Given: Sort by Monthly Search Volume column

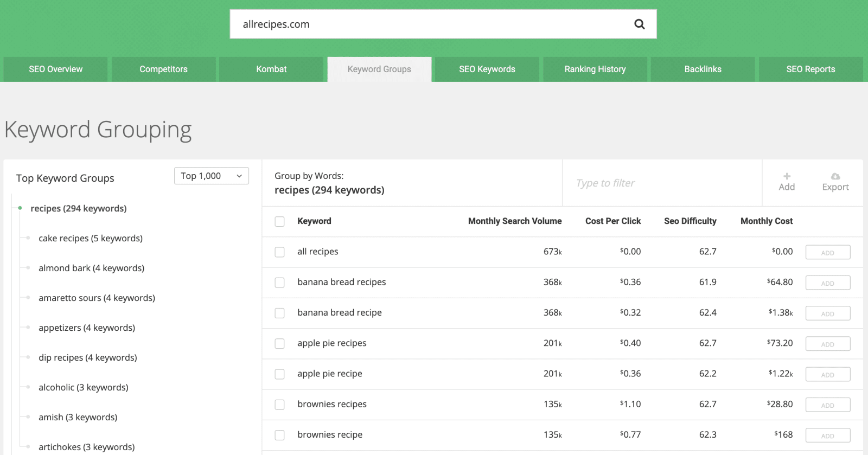Looking at the screenshot, I should (515, 221).
